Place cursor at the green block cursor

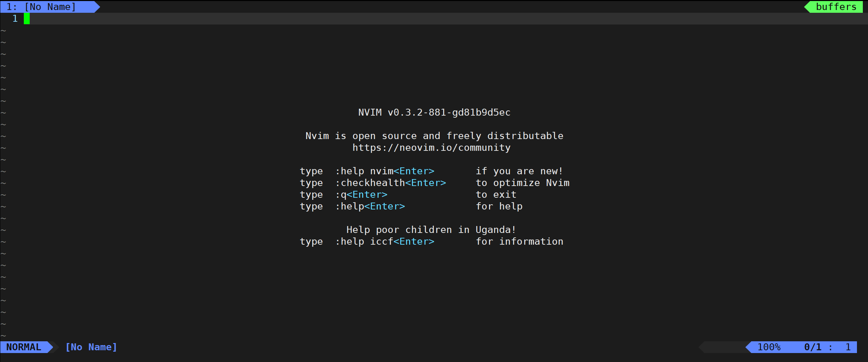coord(27,19)
